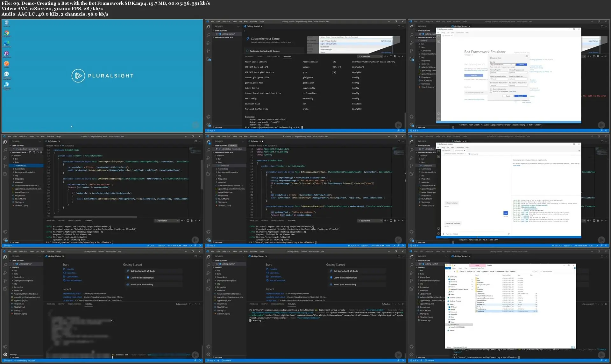Click split terminal icon above dotnet templates list
This screenshot has width=611, height=364.
391,56
